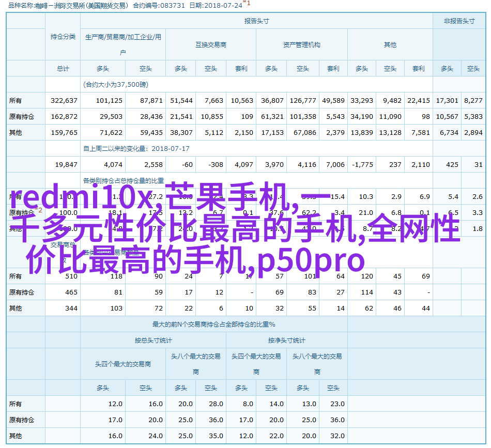
Task: Select the trader count 510
Action: pyautogui.click(x=71, y=276)
